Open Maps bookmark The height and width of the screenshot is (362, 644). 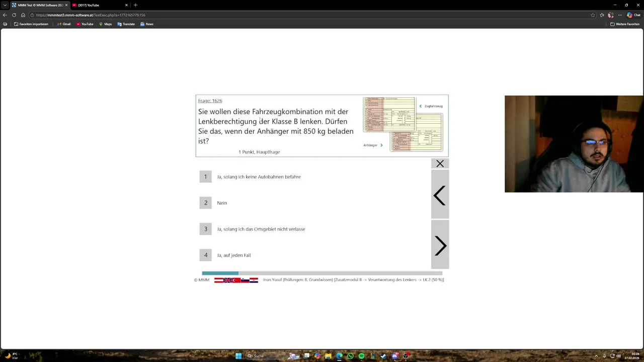[x=105, y=24]
